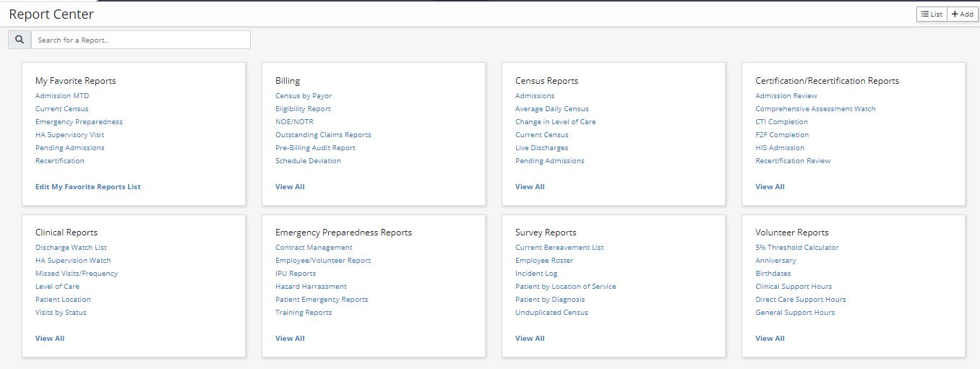View All Emergency Preparedness Reports
The width and height of the screenshot is (980, 369).
coord(290,339)
